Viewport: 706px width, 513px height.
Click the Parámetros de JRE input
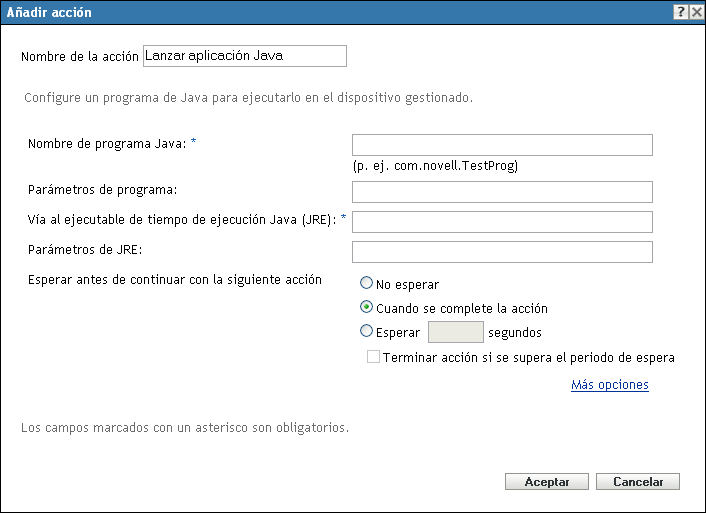coord(502,251)
